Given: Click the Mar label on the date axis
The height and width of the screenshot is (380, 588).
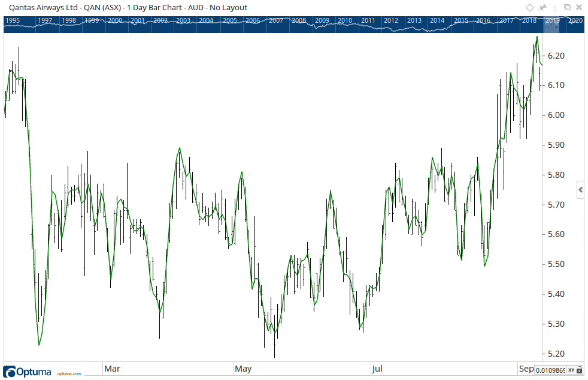Looking at the screenshot, I should point(112,369).
